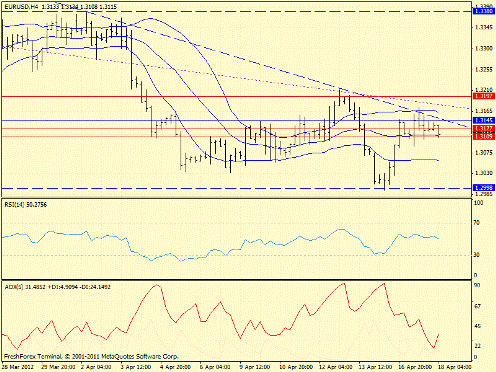
Task: Click the 3 Apr 12:00 time label
Action: click(x=136, y=367)
